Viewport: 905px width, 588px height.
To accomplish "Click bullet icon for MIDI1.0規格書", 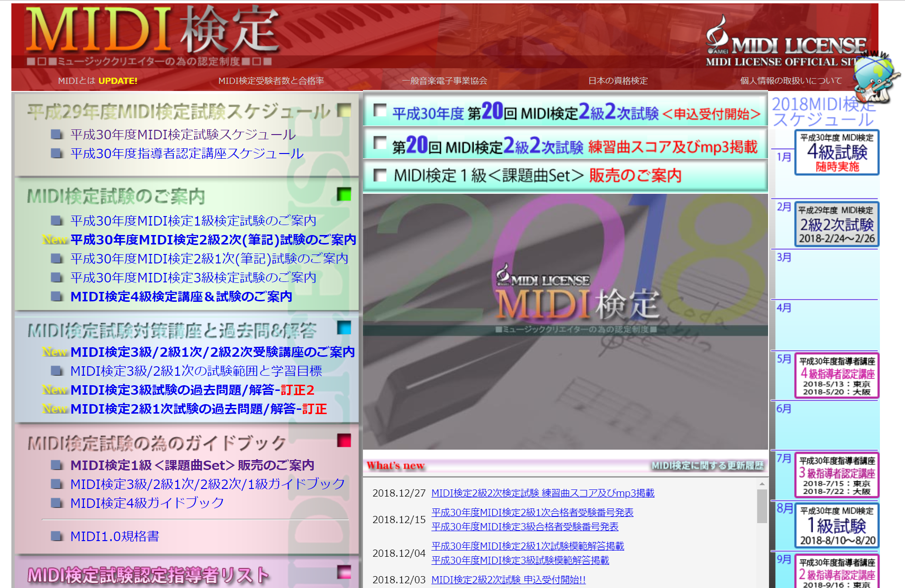I will coord(57,536).
